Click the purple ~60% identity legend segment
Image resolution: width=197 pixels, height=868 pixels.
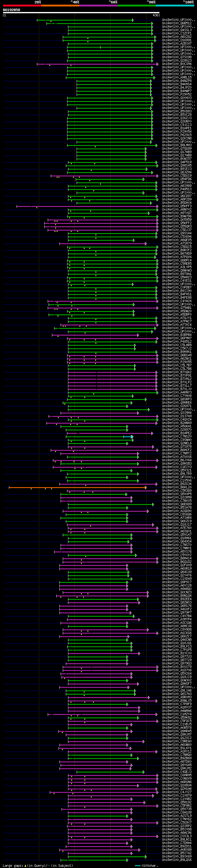[x=99, y=6]
